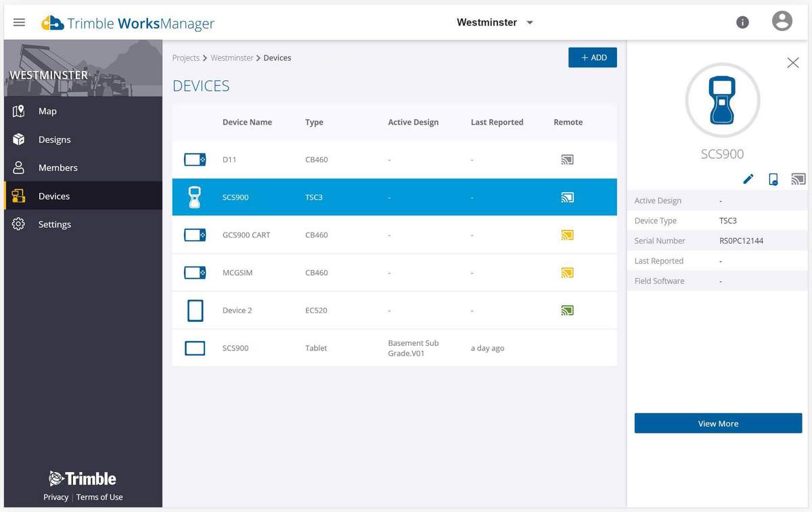Open the remote access icon in details panel
Image resolution: width=812 pixels, height=512 pixels.
798,179
